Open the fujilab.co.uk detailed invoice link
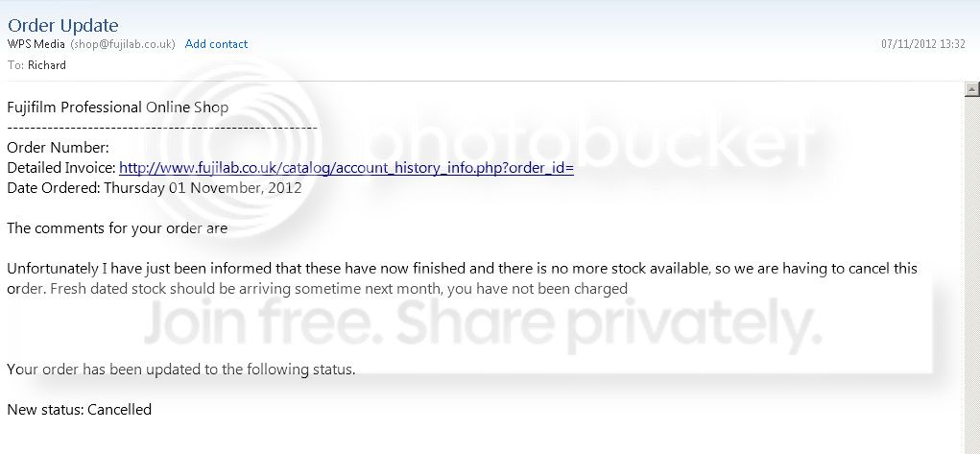 [347, 168]
